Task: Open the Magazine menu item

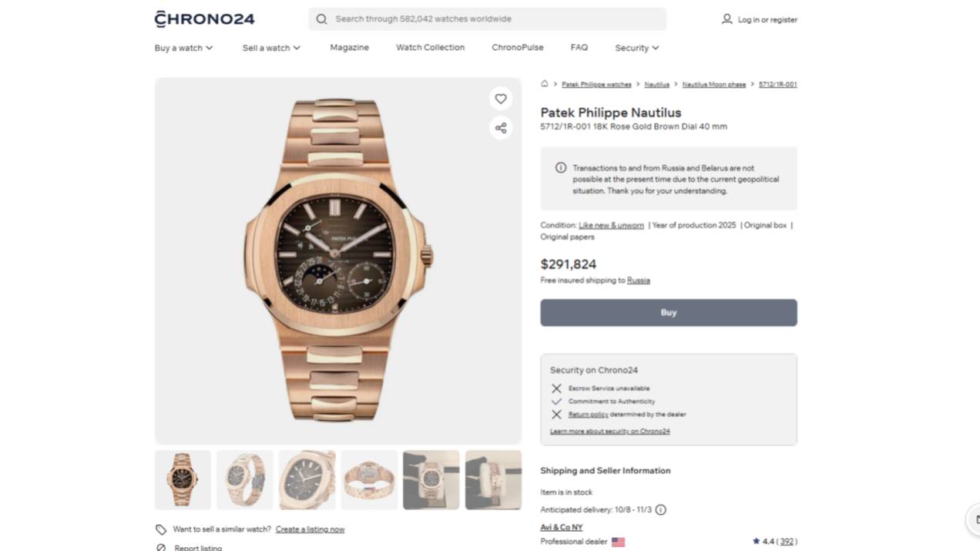Action: [349, 48]
